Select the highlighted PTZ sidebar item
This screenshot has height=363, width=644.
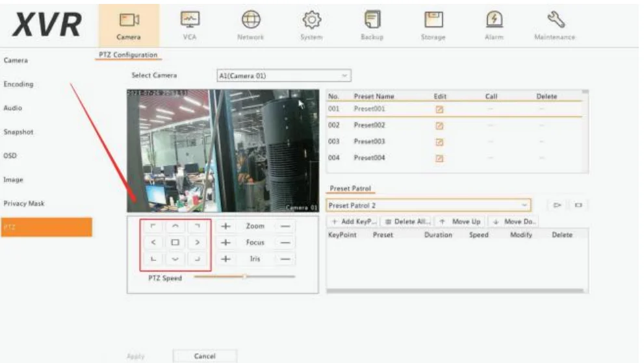pos(46,227)
